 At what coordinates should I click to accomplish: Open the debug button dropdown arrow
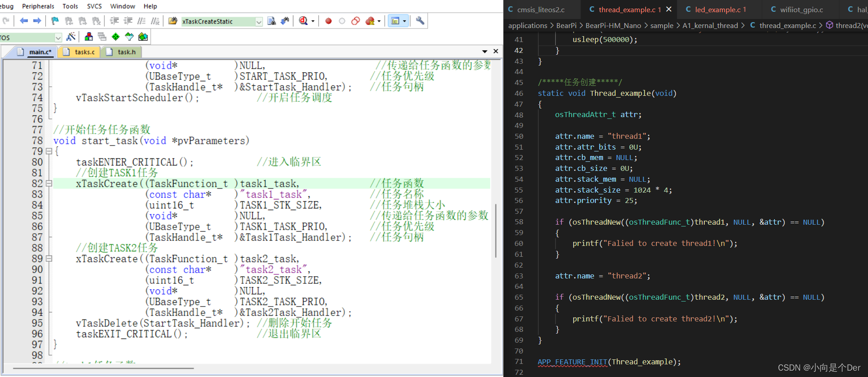(x=313, y=21)
